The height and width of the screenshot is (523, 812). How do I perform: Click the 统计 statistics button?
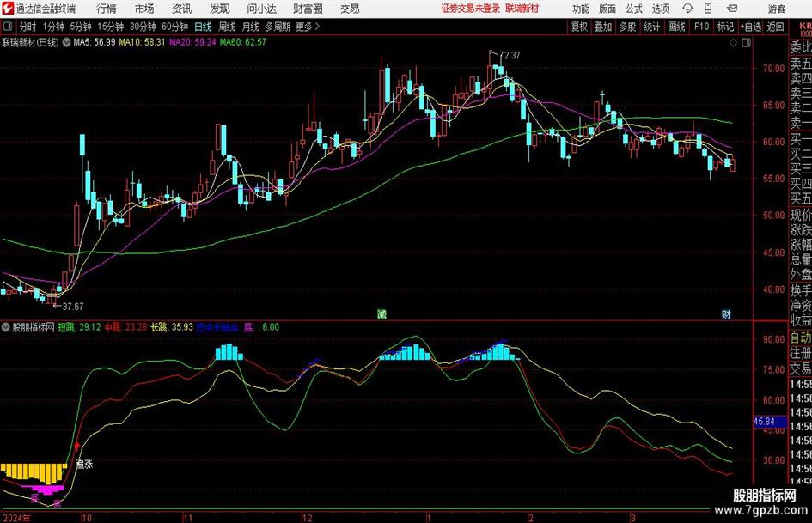[x=652, y=27]
